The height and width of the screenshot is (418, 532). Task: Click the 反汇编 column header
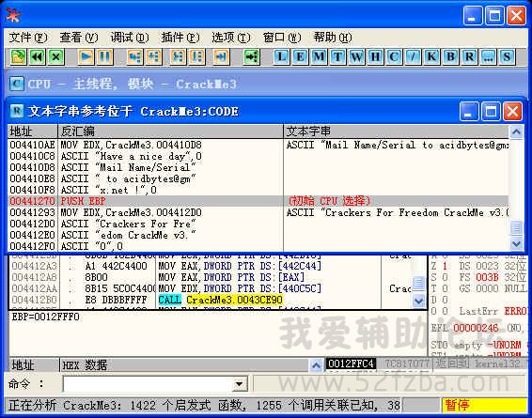click(x=170, y=132)
